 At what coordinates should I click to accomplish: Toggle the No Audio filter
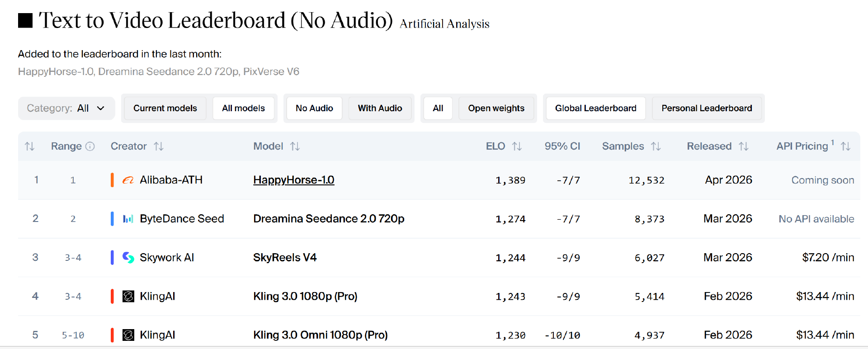(x=314, y=108)
